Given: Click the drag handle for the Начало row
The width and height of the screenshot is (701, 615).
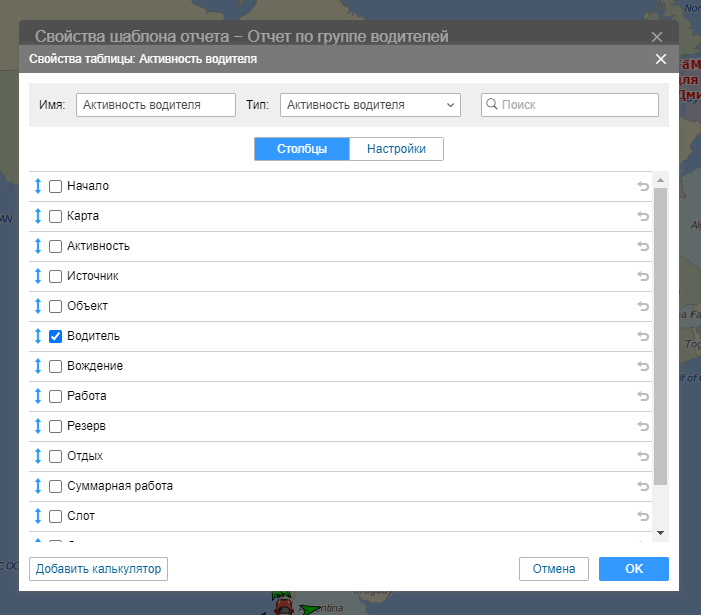Looking at the screenshot, I should tap(38, 186).
